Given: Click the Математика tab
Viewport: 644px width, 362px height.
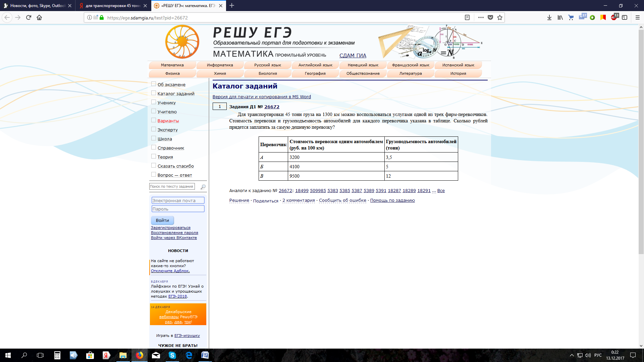Looking at the screenshot, I should tap(172, 65).
